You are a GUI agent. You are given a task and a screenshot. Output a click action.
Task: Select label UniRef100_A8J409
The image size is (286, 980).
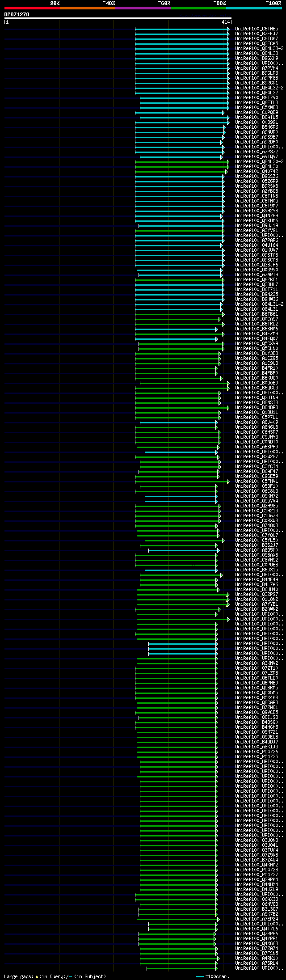pos(257,422)
